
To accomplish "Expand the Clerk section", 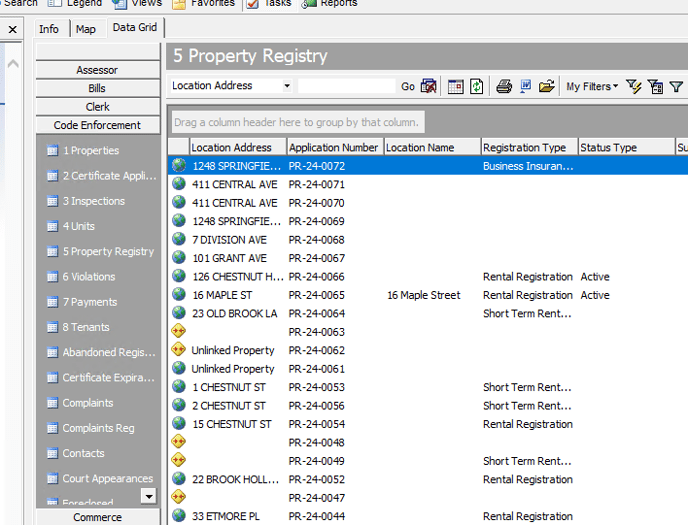I will coord(97,107).
